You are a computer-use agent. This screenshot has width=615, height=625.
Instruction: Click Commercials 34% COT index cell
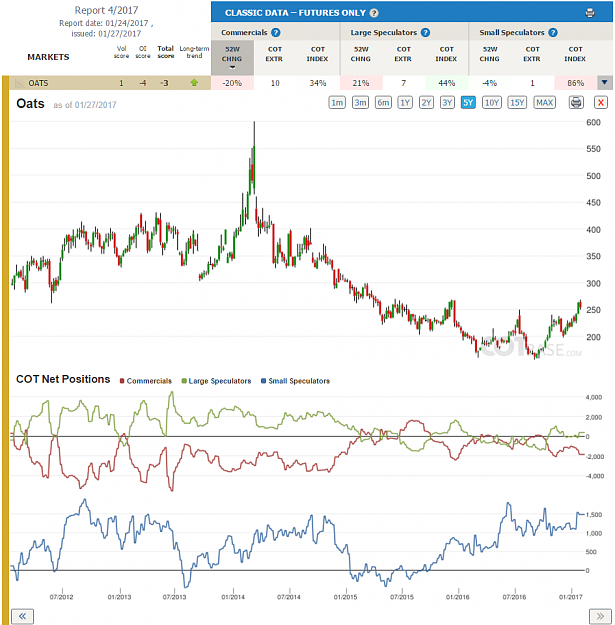point(318,83)
